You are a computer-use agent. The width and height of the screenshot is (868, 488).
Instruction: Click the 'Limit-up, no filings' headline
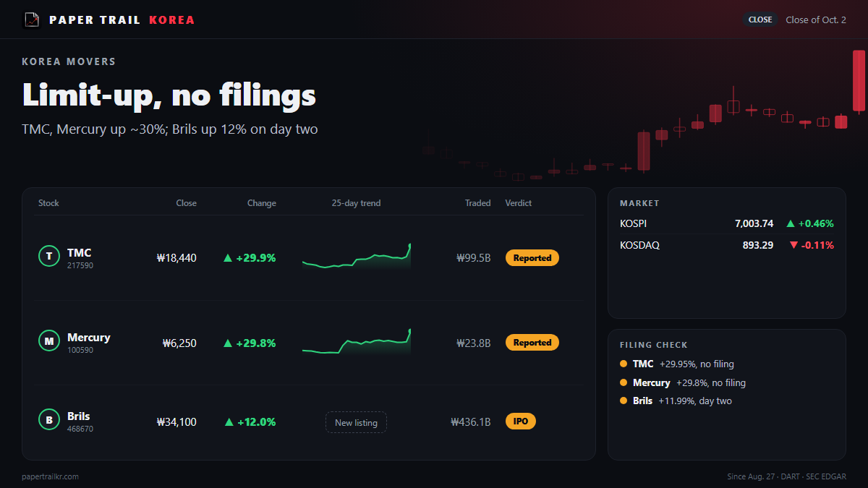point(169,95)
